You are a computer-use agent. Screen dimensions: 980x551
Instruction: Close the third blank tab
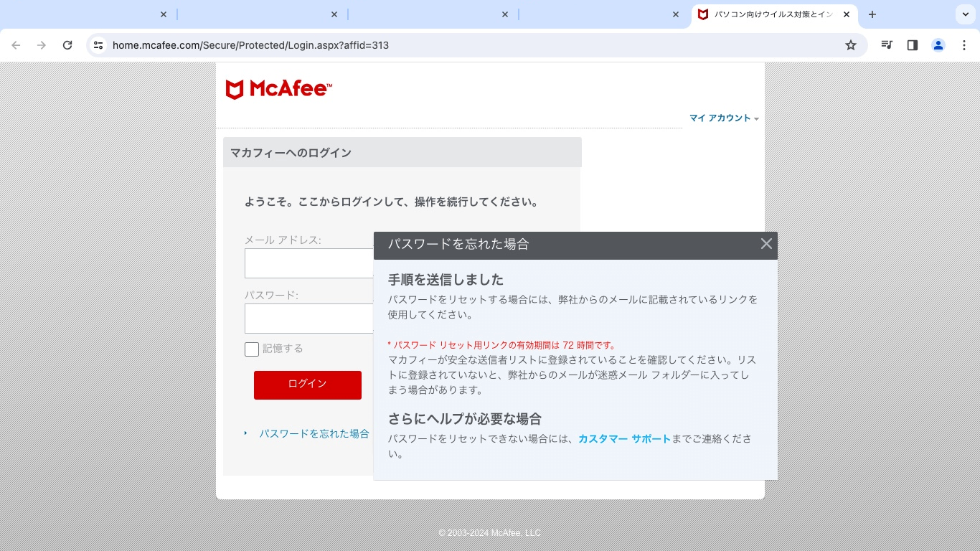pos(505,14)
